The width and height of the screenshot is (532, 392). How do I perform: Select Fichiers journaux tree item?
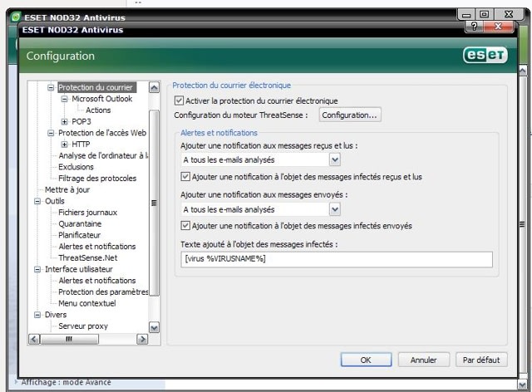pos(87,213)
